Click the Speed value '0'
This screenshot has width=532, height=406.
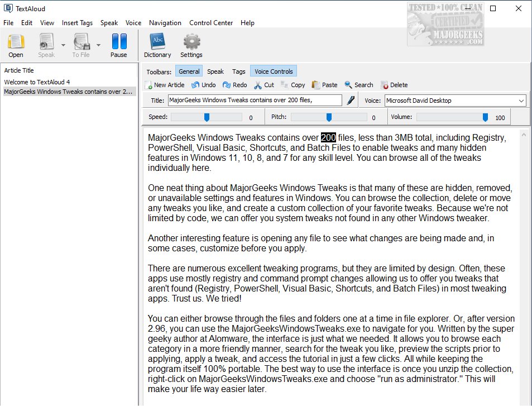click(251, 118)
